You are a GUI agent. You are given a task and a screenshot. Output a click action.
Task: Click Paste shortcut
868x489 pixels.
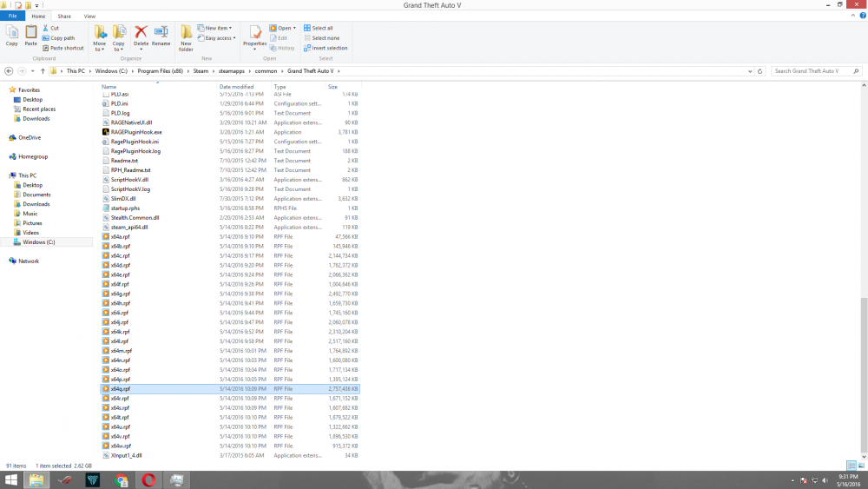(63, 48)
